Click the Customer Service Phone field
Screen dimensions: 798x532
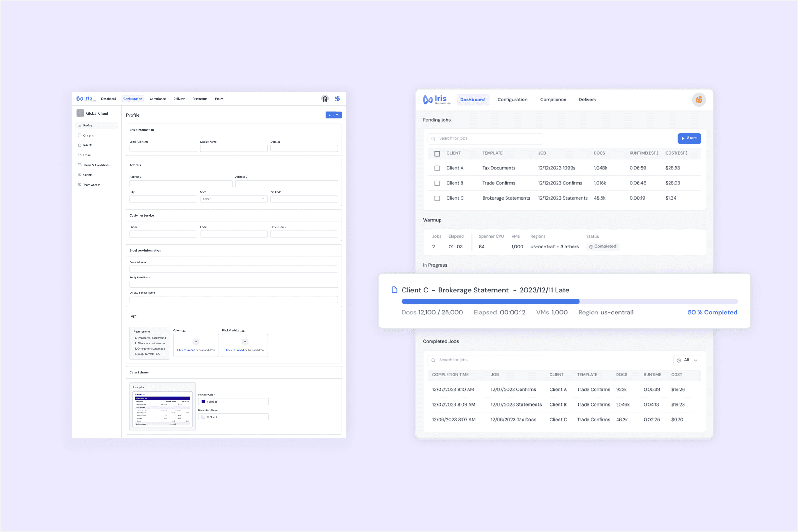click(163, 234)
